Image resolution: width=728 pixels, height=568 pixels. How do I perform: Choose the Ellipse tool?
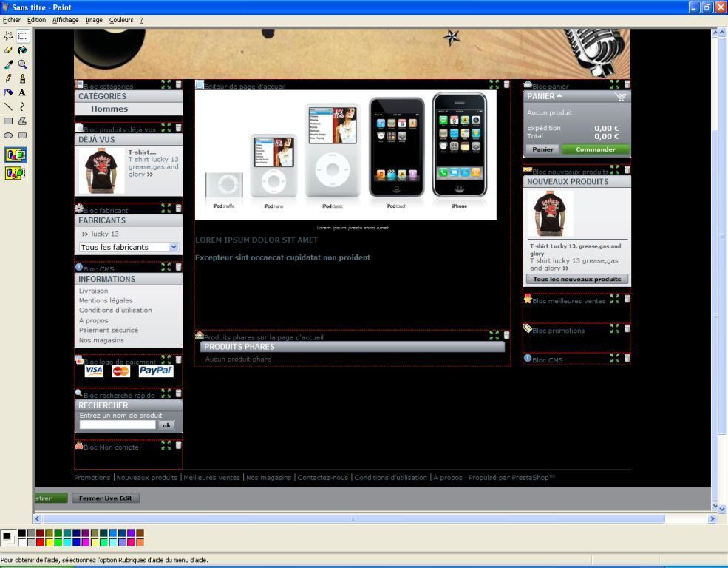pos(8,135)
